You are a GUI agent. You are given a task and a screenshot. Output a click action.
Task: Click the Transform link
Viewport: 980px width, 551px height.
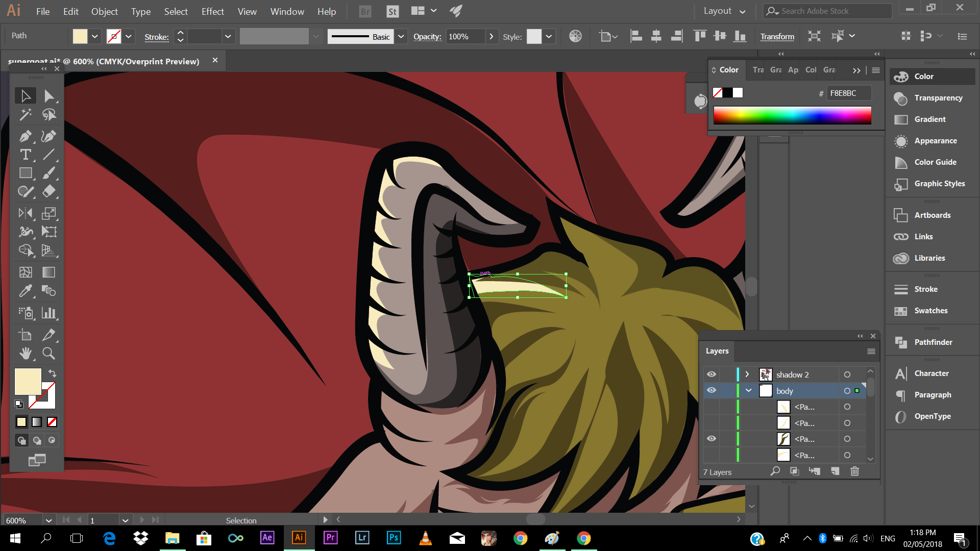click(x=777, y=36)
